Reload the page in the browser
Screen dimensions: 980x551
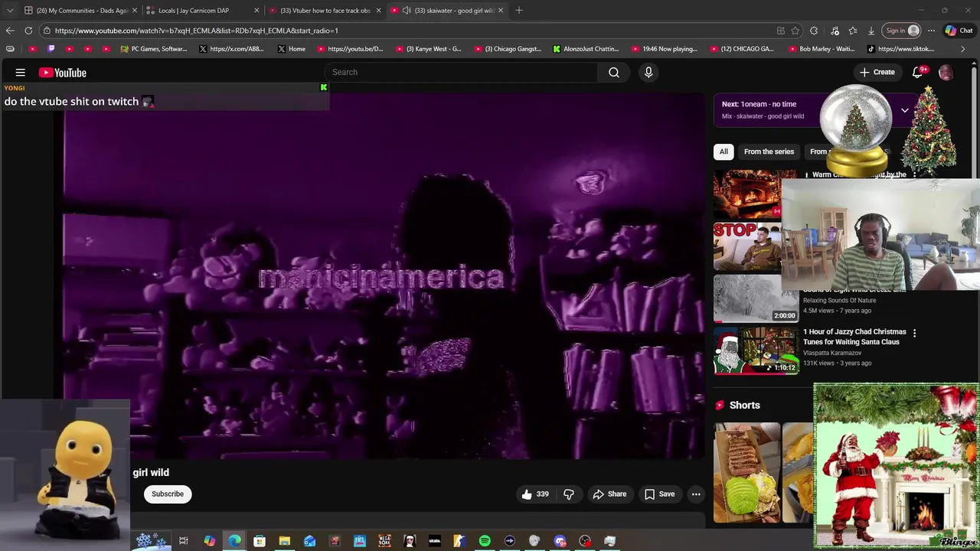(x=28, y=31)
